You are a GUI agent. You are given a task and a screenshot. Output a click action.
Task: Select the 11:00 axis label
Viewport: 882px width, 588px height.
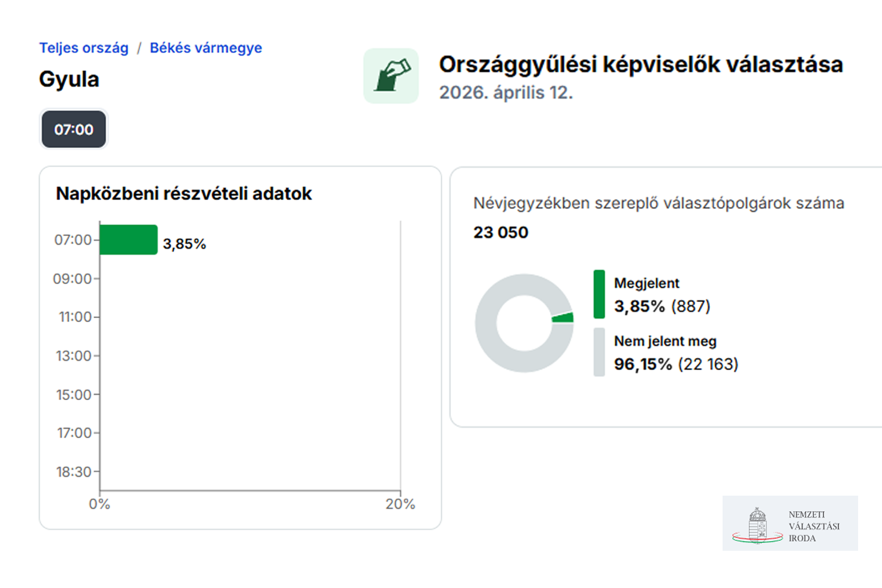75,317
